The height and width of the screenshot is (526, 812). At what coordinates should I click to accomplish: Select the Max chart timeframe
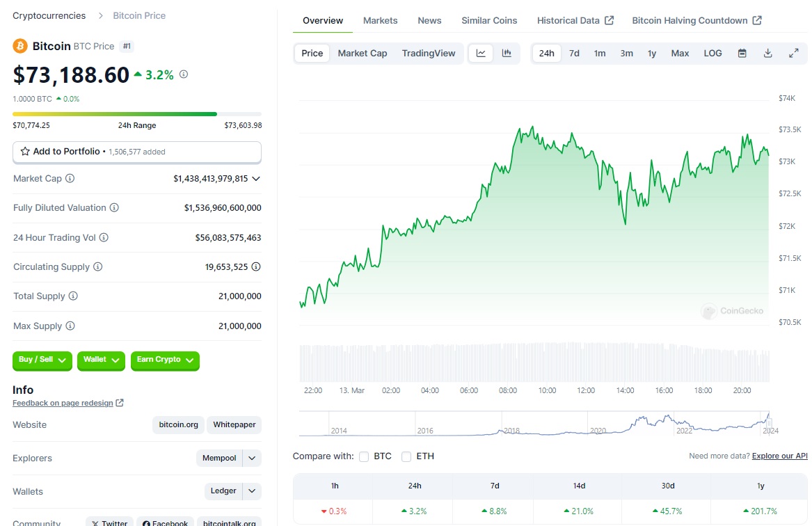coord(680,54)
